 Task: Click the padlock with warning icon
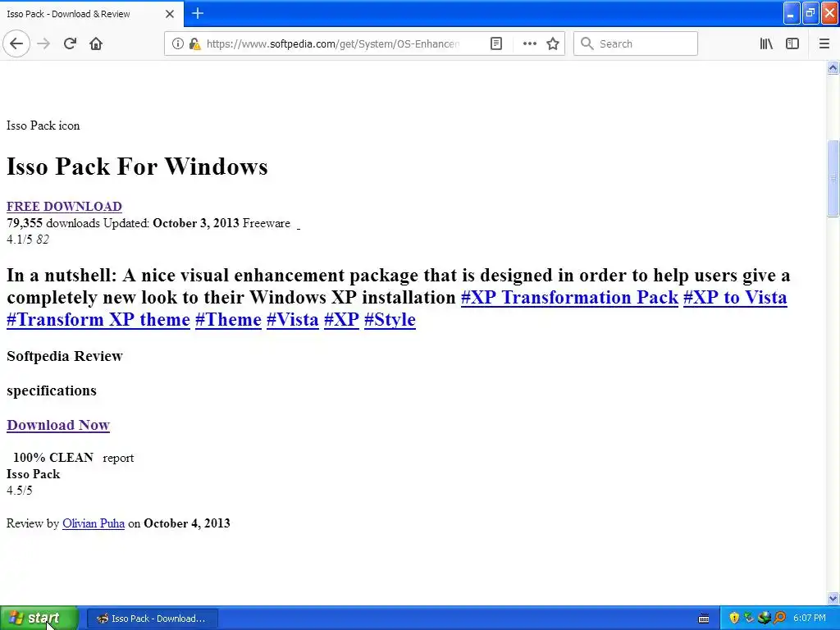pyautogui.click(x=195, y=44)
